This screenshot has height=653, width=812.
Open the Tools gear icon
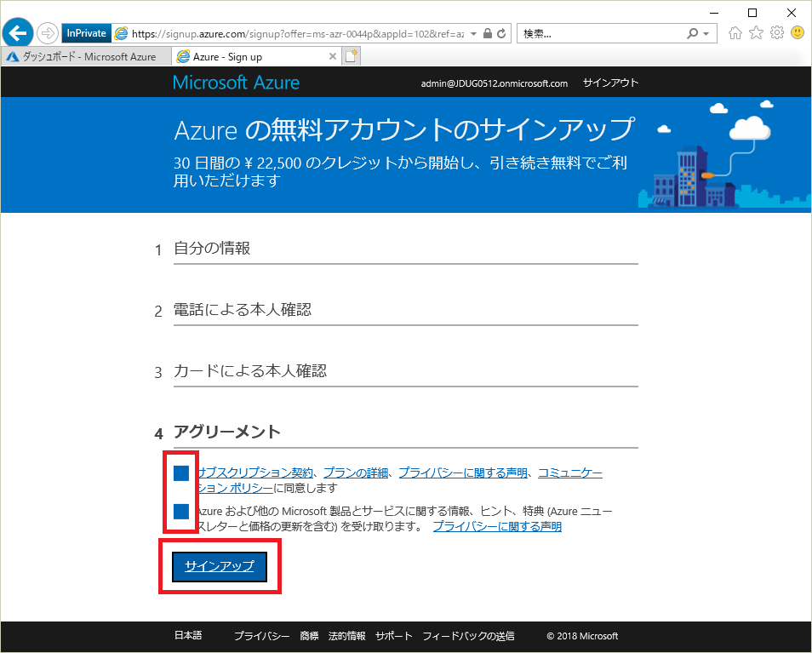coord(777,33)
